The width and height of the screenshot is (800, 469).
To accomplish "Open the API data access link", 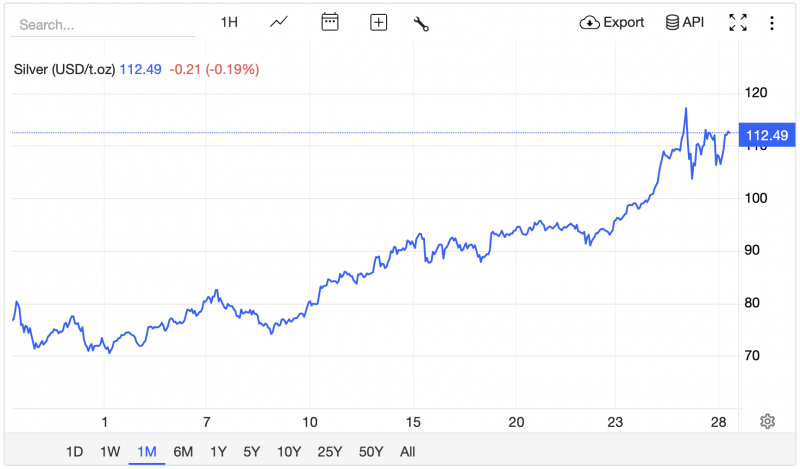I will (x=685, y=22).
